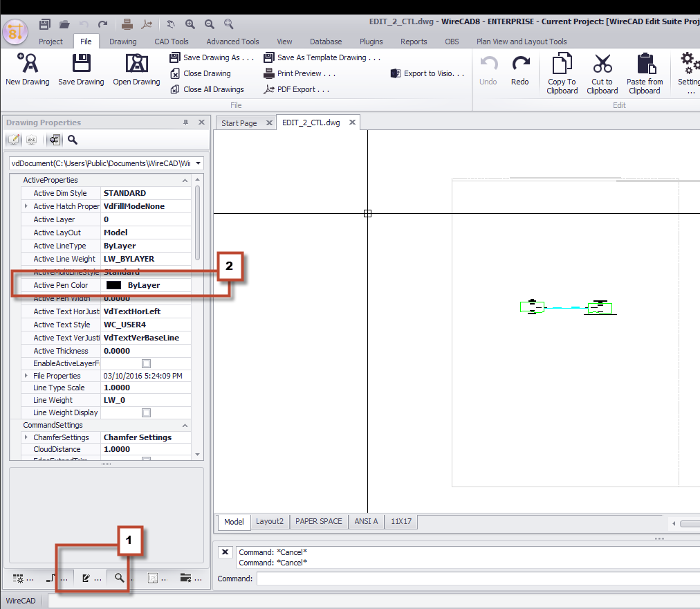Toggle the EnableActiveLayerF checkbox

point(146,364)
